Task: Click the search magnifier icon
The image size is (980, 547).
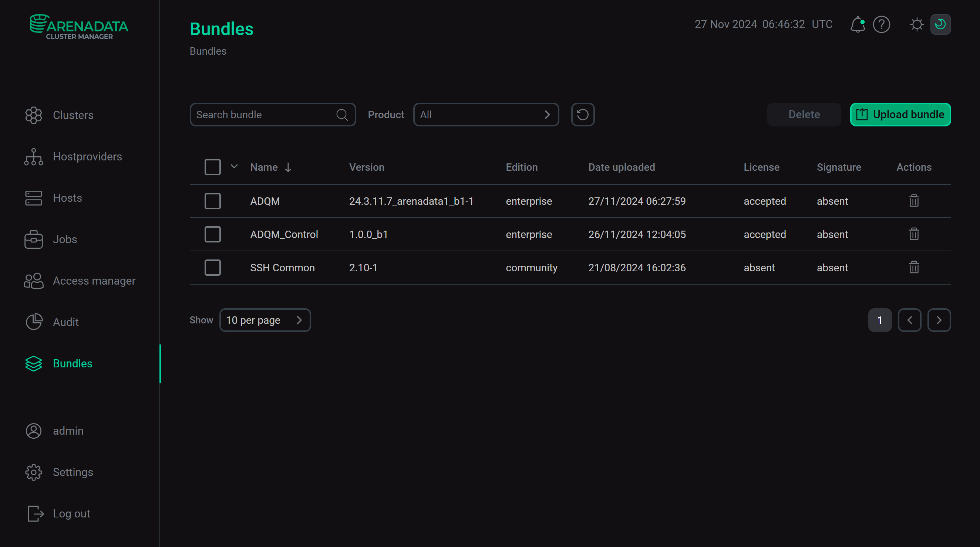Action: [342, 115]
